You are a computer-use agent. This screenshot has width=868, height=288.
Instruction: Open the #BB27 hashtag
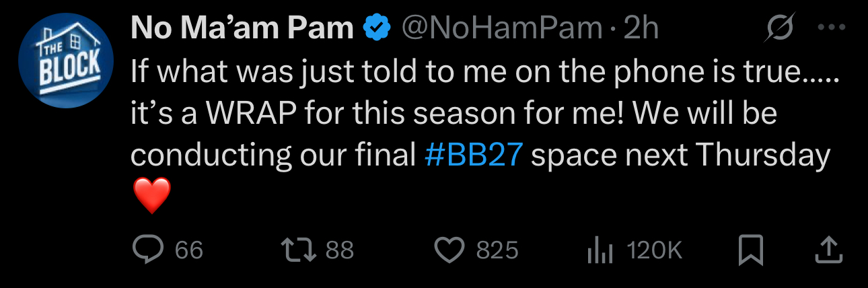[x=474, y=155]
